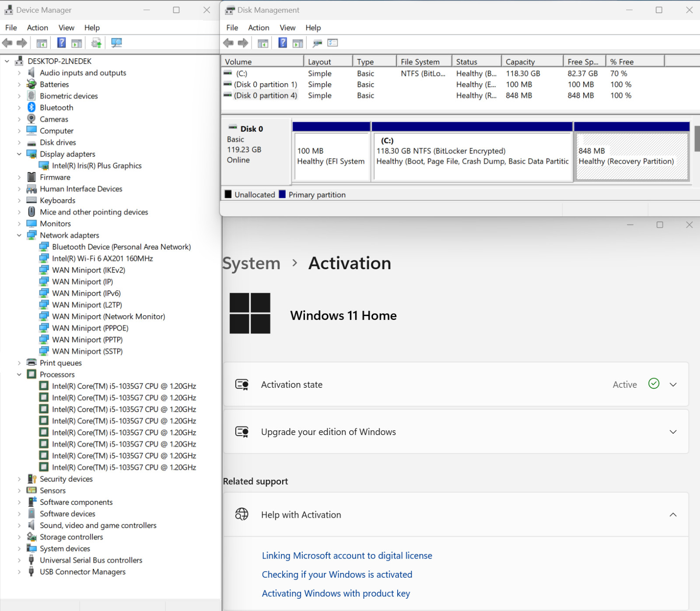
Task: Click blue Help icon in Device Manager toolbar
Action: coord(62,43)
